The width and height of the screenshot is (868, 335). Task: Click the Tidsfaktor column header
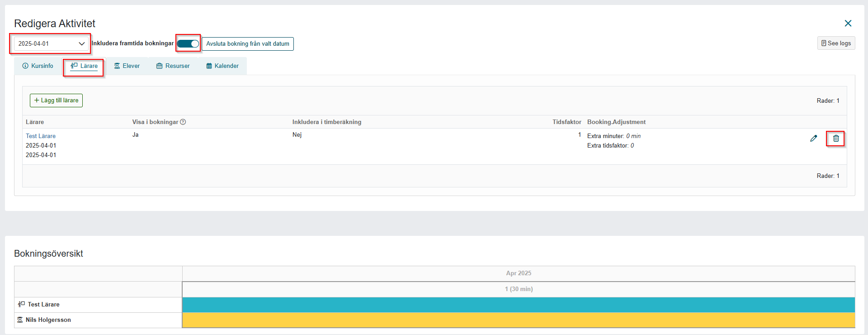[x=567, y=122]
